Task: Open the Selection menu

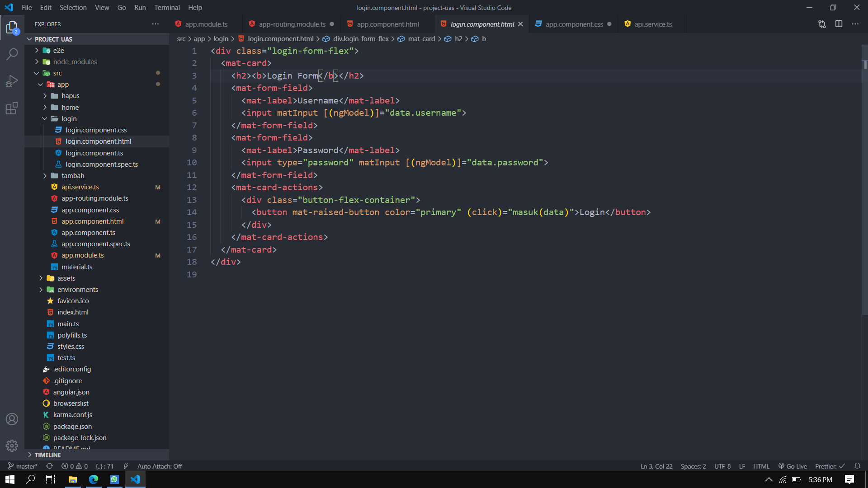Action: [73, 8]
